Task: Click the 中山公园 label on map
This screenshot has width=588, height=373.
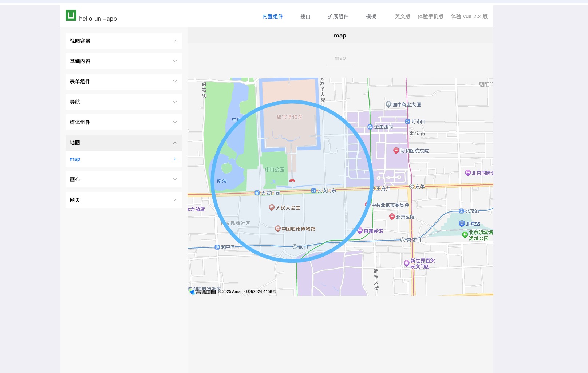Action: pos(275,170)
